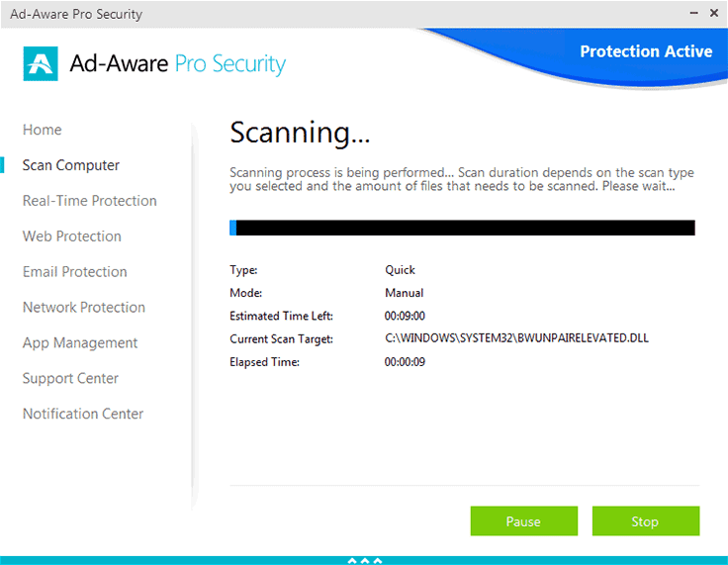Image resolution: width=728 pixels, height=565 pixels.
Task: Switch to Network Protection
Action: pos(84,307)
